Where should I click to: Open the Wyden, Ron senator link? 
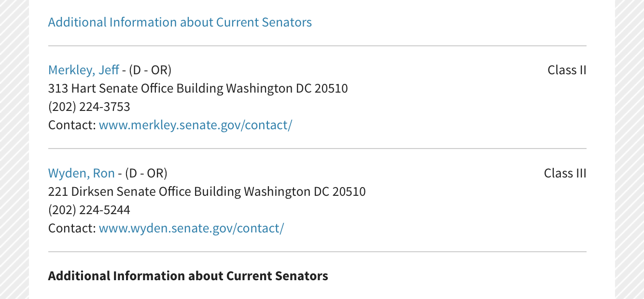(81, 173)
